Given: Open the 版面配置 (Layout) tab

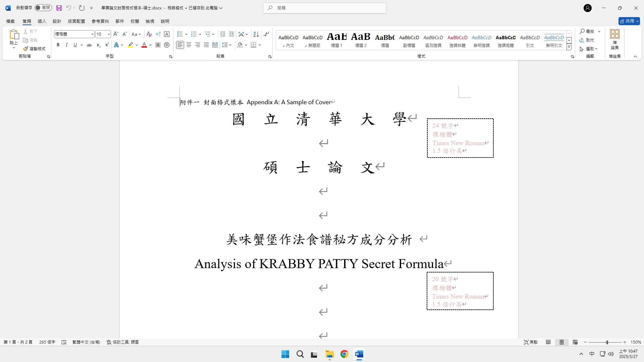Looking at the screenshot, I should [76, 21].
